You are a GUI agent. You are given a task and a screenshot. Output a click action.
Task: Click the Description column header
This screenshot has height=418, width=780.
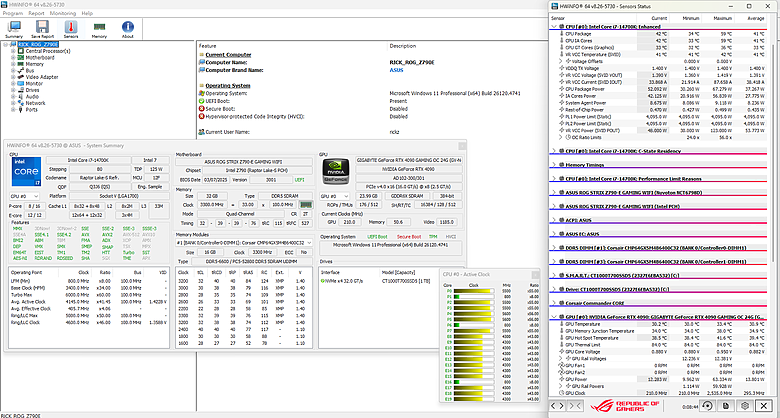click(x=403, y=46)
